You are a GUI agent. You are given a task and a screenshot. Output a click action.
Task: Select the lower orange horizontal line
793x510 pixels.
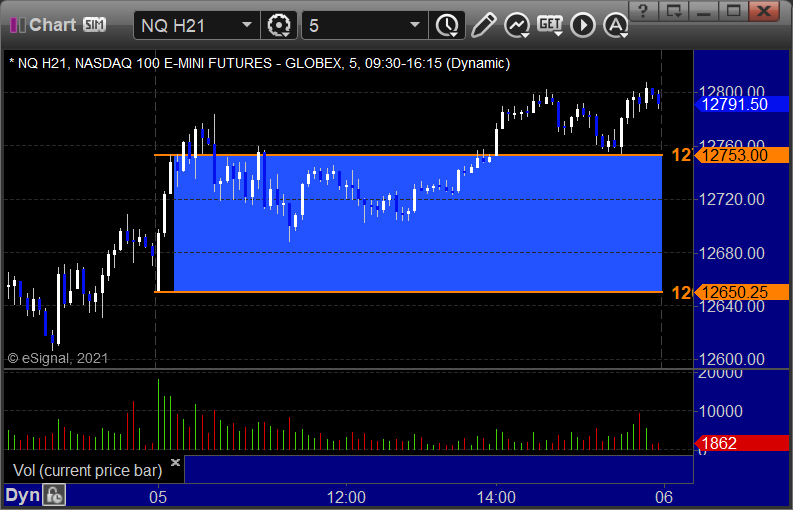coord(408,292)
